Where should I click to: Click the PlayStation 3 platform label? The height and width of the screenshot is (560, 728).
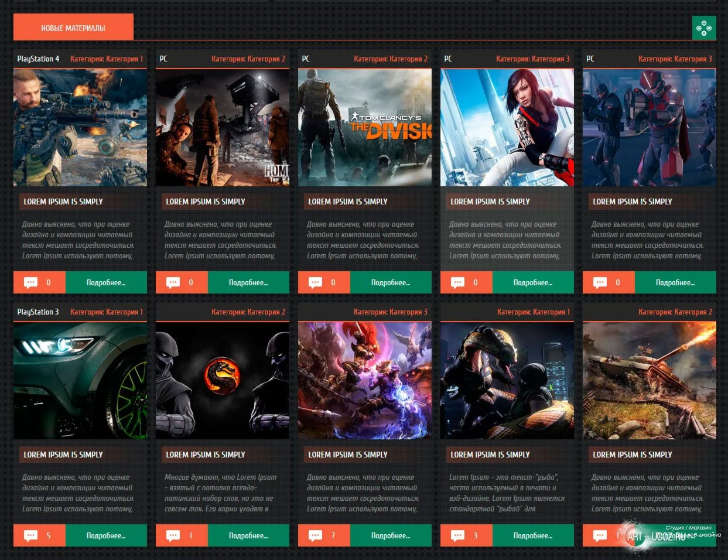coord(38,312)
